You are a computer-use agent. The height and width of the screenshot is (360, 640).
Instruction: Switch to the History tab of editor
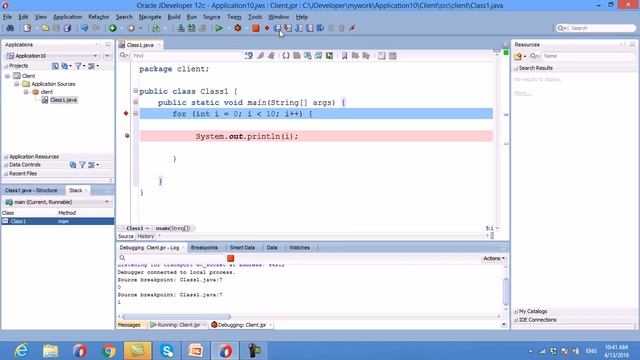tap(145, 236)
